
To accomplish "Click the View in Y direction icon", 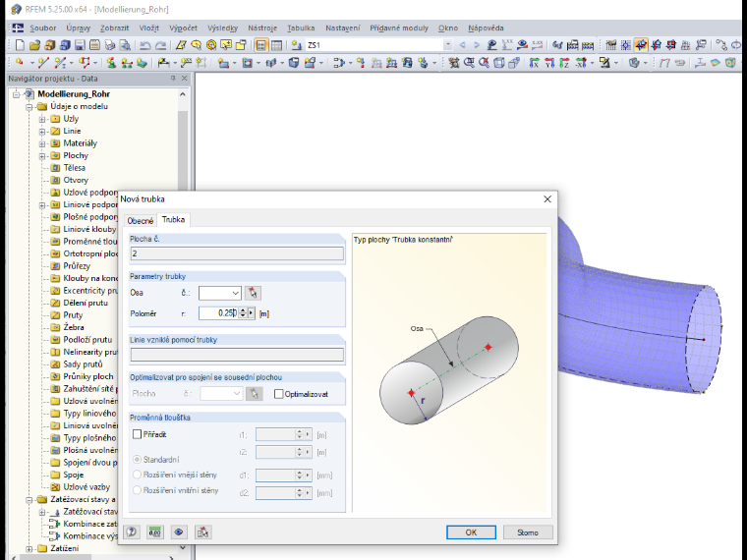I will point(549,62).
